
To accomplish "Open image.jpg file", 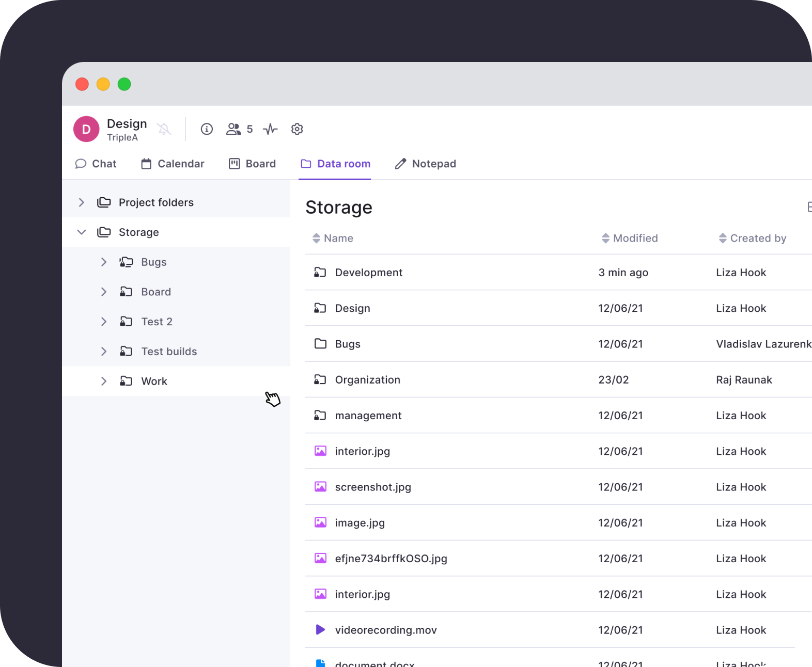I will point(558,522).
